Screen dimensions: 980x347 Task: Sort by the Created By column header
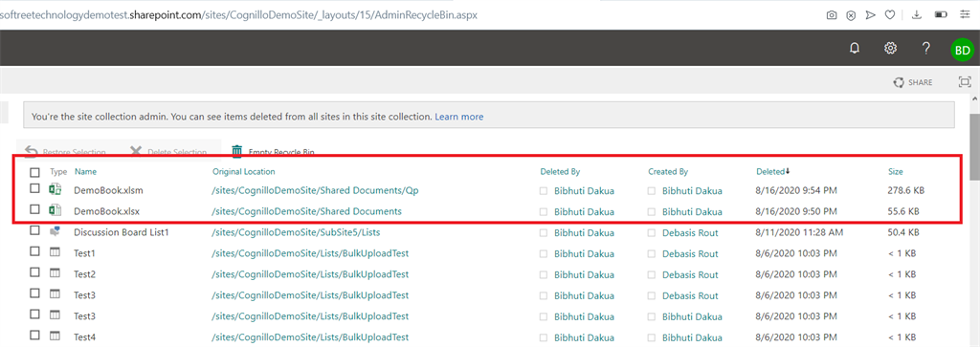668,172
